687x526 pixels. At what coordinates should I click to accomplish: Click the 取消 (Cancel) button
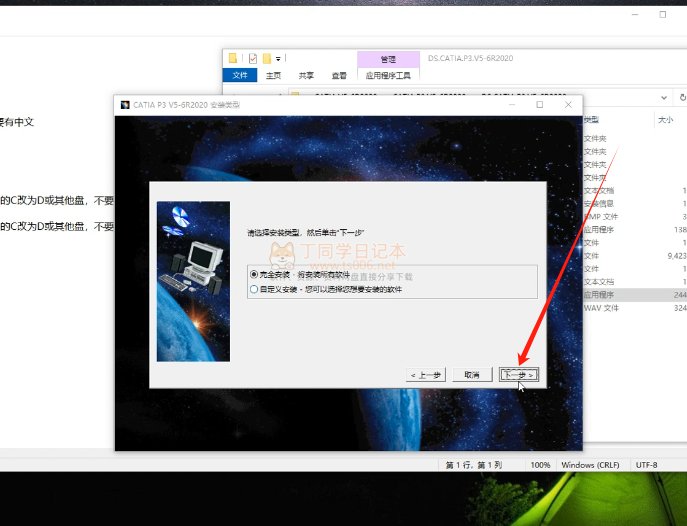tap(472, 375)
